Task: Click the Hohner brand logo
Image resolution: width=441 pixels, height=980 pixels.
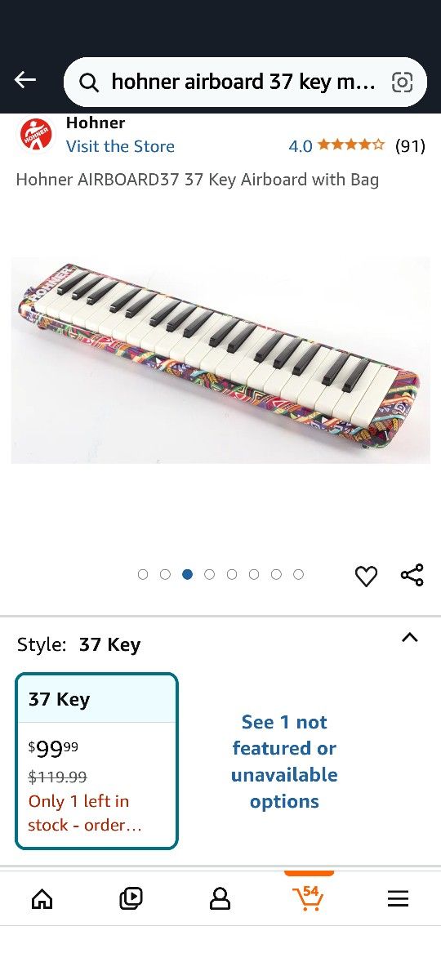Action: 36,135
